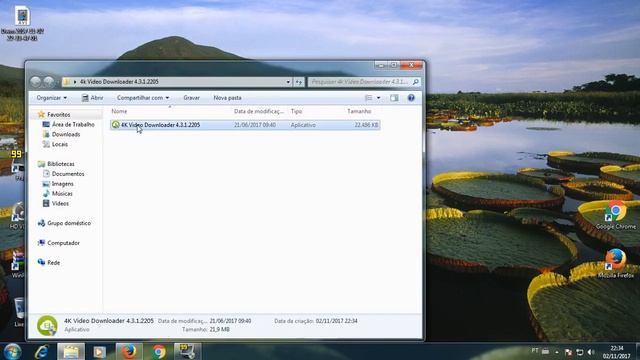The image size is (640, 360).
Task: Open Downloads in the sidebar
Action: 66,134
